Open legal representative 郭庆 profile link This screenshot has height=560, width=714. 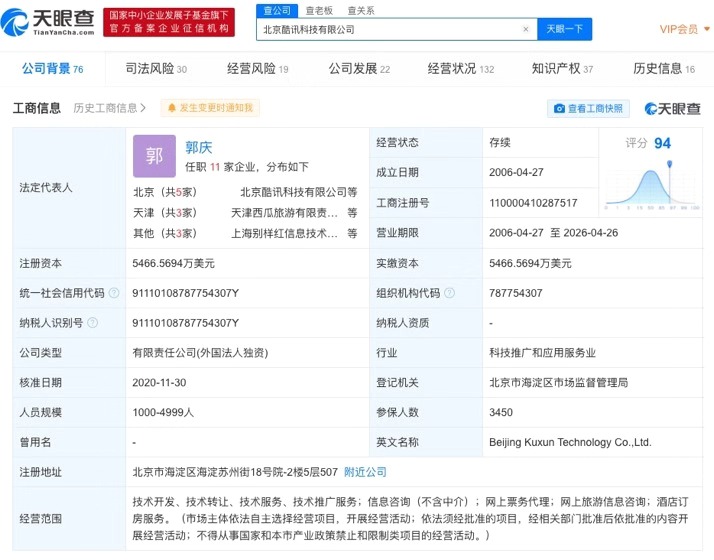pyautogui.click(x=199, y=147)
